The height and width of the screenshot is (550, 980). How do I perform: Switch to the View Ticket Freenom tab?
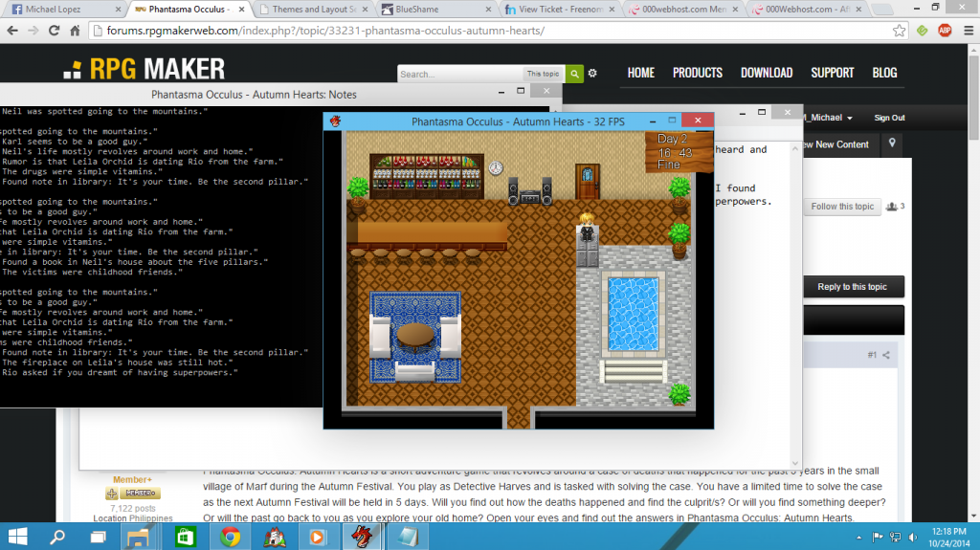coord(553,10)
